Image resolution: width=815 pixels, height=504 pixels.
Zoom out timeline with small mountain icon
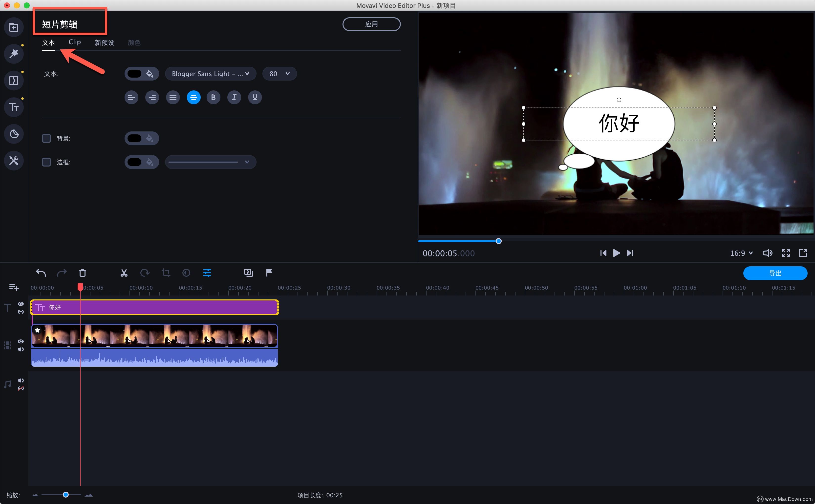[35, 495]
